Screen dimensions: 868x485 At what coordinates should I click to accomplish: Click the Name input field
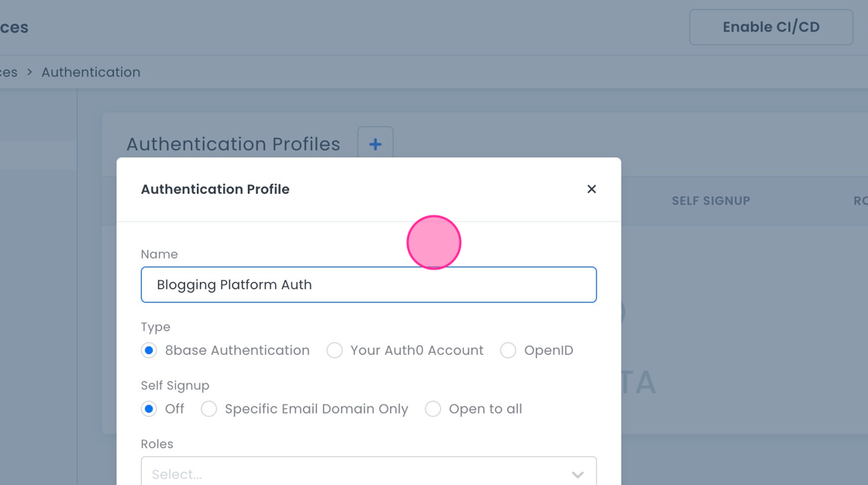tap(368, 284)
